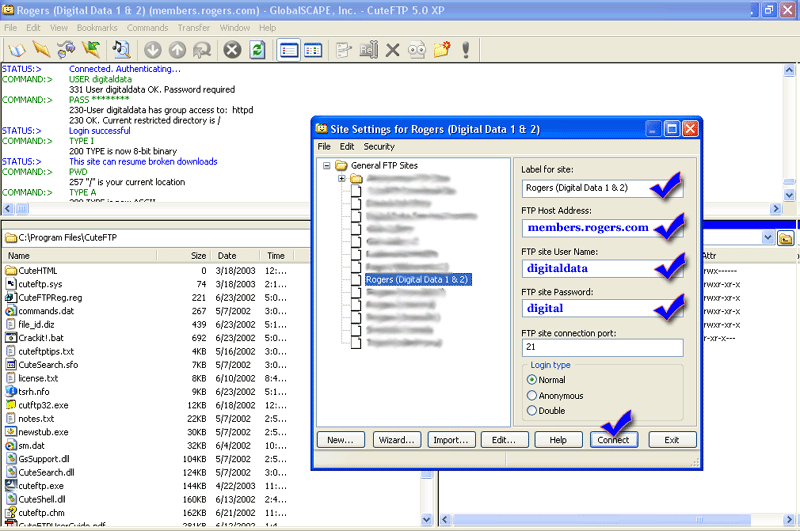Click the up-folder icon in remote pane

tap(786, 238)
